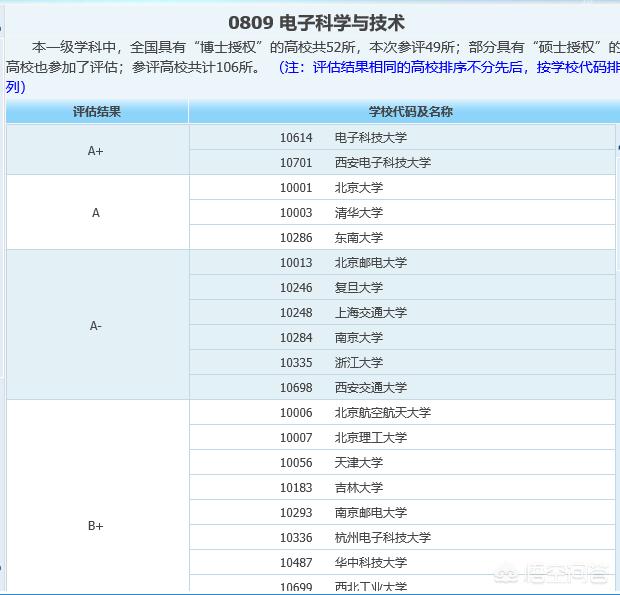Click the row 10614 电子科技大学

(x=402, y=138)
